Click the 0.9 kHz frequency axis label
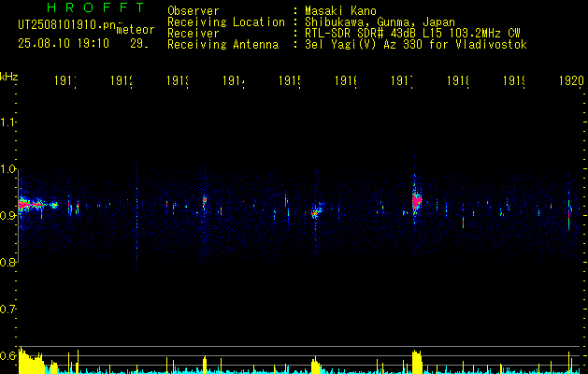The width and height of the screenshot is (588, 374). click(8, 216)
